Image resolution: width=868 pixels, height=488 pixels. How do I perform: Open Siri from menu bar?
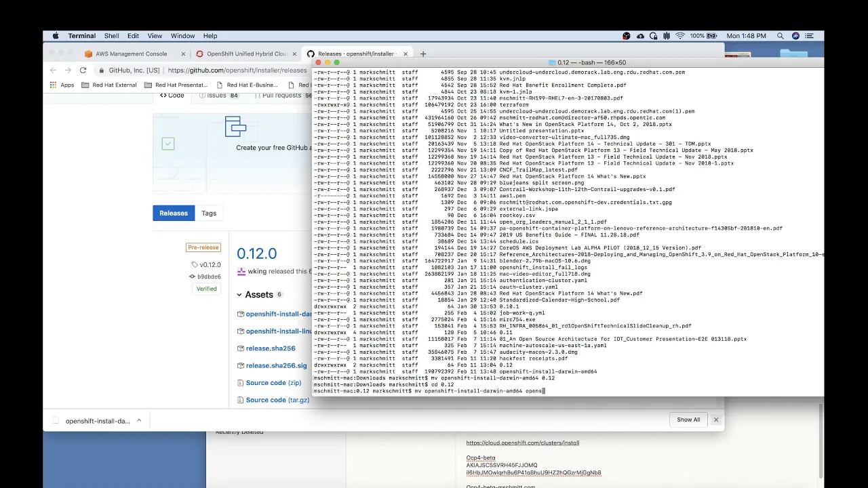pos(795,36)
